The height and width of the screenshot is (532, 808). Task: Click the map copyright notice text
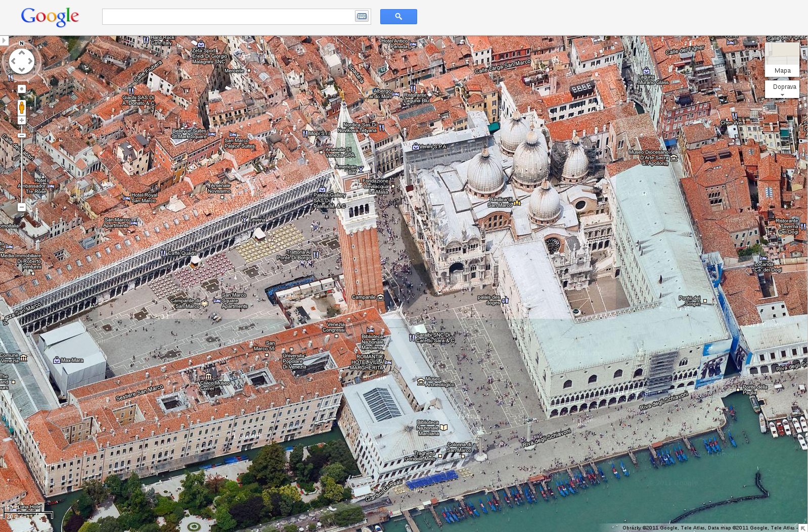pos(709,528)
